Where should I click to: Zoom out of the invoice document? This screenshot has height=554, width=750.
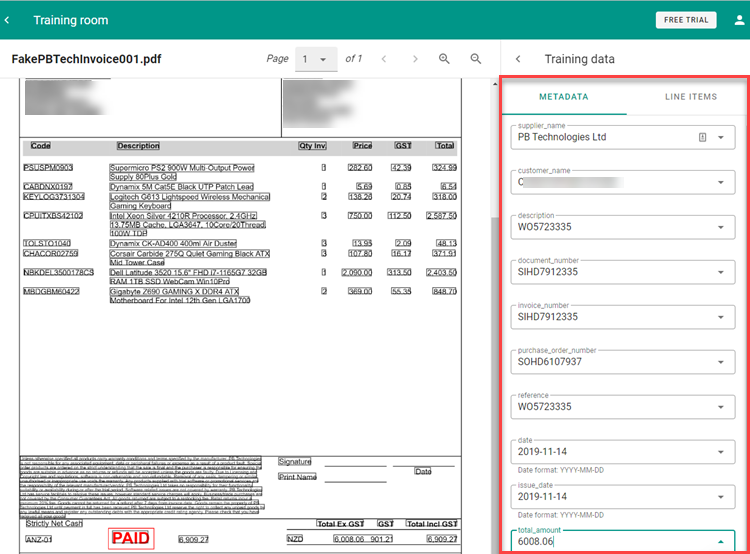click(x=476, y=59)
